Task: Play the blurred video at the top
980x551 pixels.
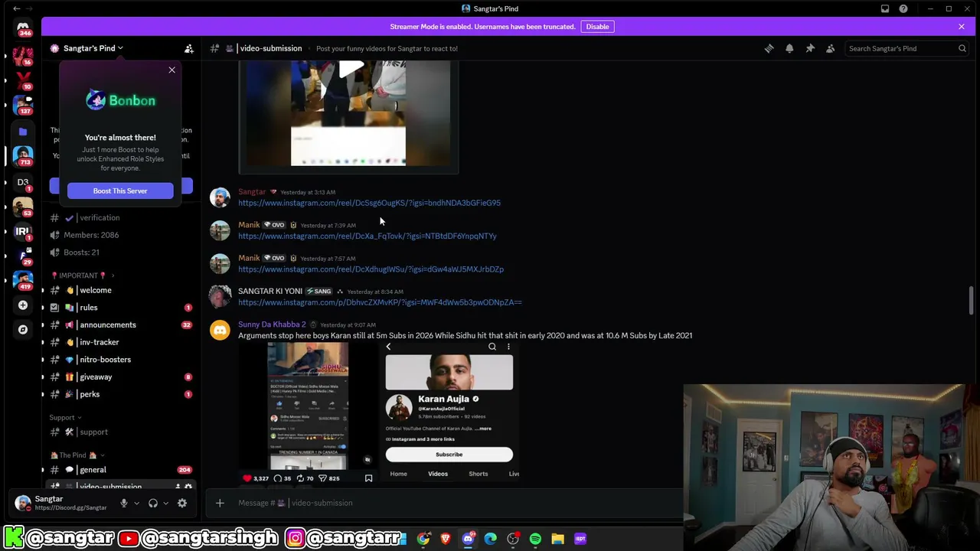Action: click(x=351, y=69)
